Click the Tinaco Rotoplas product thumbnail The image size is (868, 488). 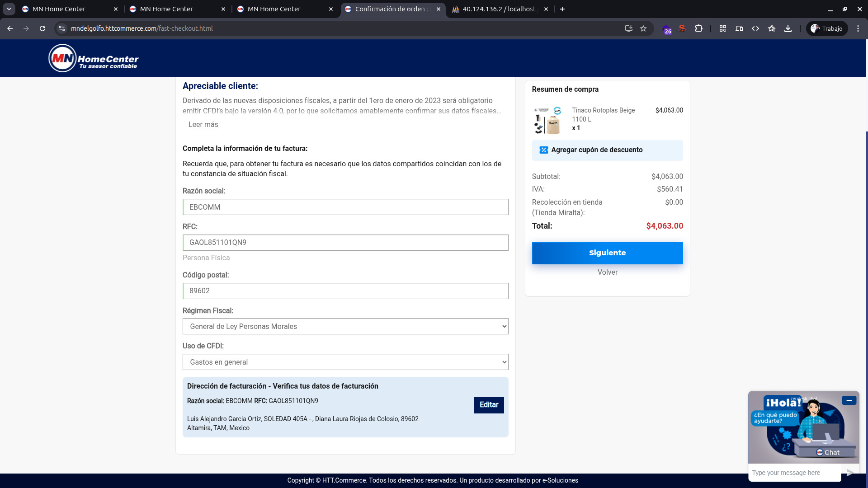[548, 120]
